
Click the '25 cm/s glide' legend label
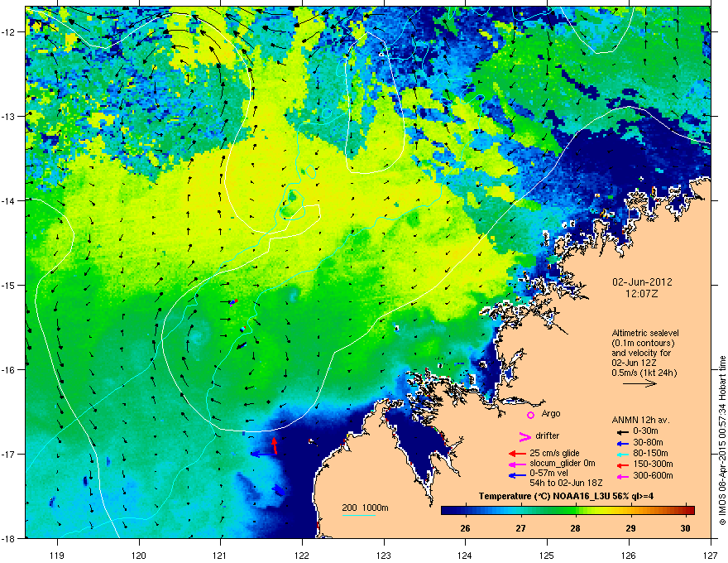coord(555,453)
